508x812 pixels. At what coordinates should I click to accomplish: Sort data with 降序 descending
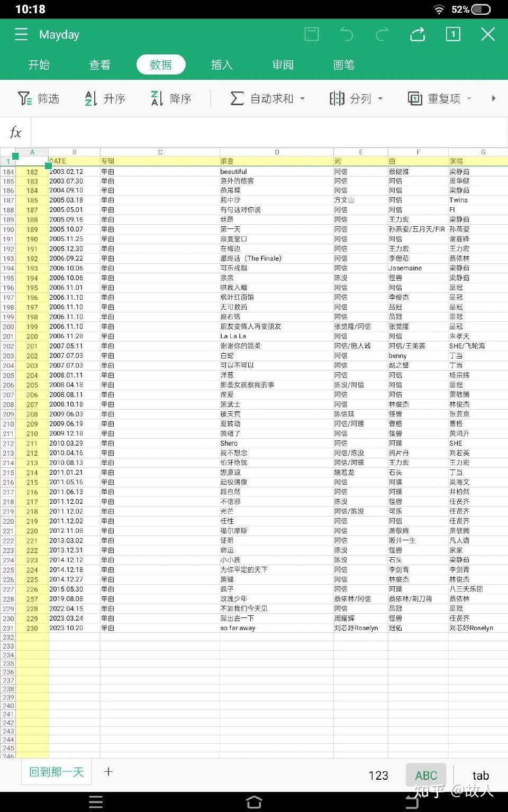[169, 98]
